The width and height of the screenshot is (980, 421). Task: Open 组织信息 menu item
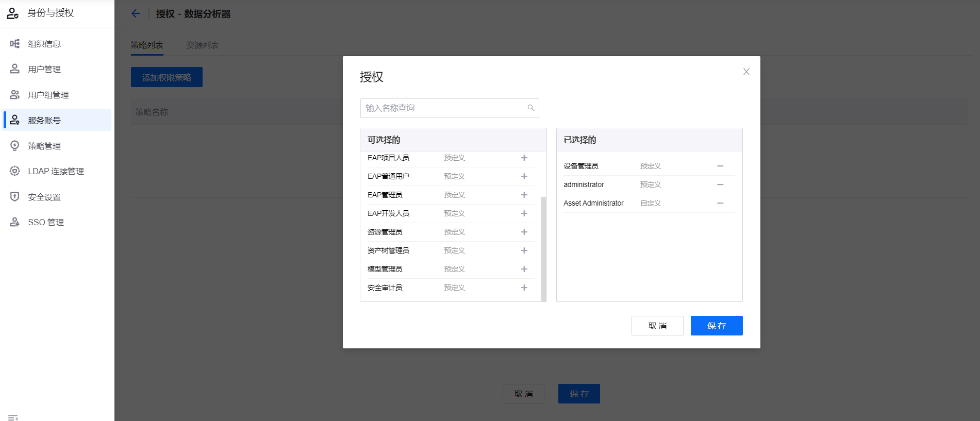[x=57, y=44]
